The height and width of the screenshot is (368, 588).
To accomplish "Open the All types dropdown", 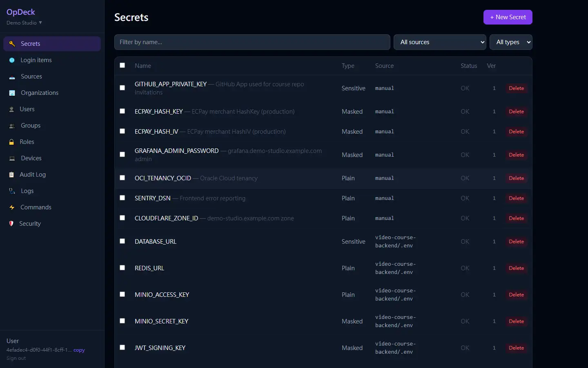I will [x=511, y=42].
